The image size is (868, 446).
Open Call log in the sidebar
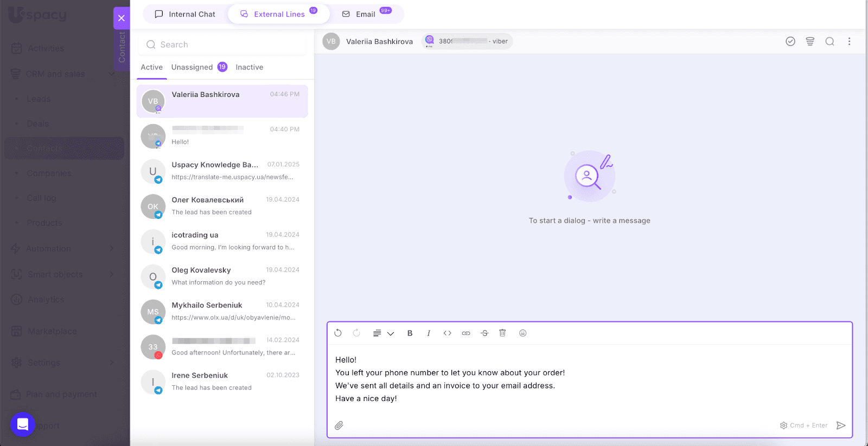[x=42, y=198]
